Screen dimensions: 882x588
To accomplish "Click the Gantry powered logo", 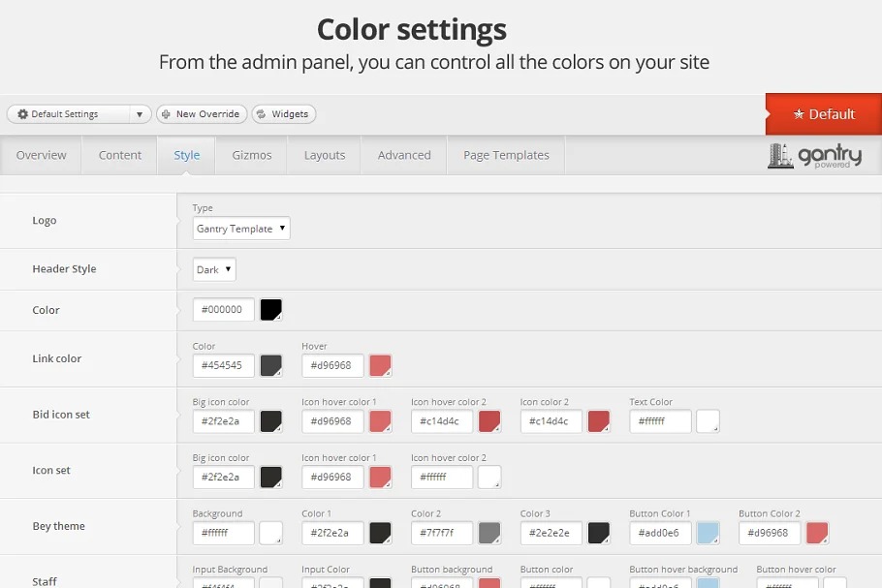I will point(814,156).
